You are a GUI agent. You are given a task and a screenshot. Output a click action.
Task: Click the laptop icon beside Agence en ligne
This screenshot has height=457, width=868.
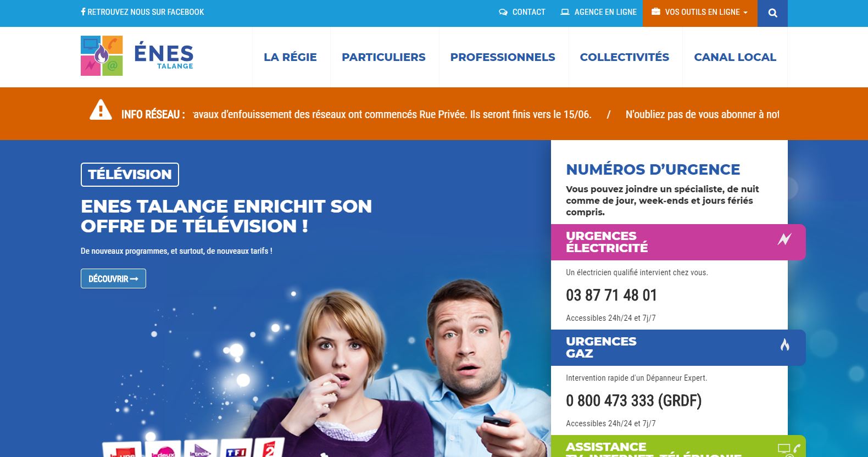point(565,12)
